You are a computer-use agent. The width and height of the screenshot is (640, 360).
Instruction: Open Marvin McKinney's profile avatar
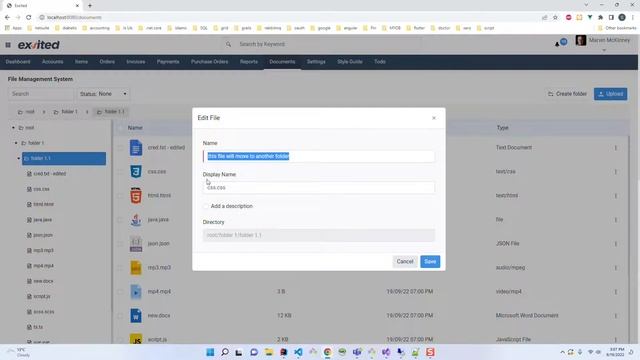pos(580,40)
